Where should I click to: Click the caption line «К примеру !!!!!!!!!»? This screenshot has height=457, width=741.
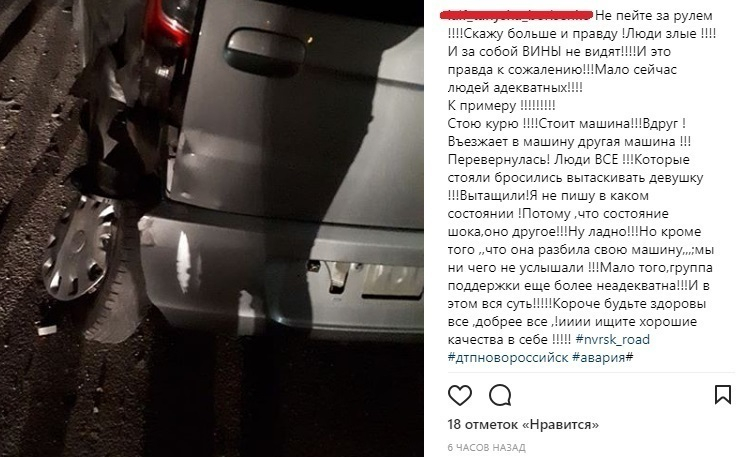coord(501,105)
